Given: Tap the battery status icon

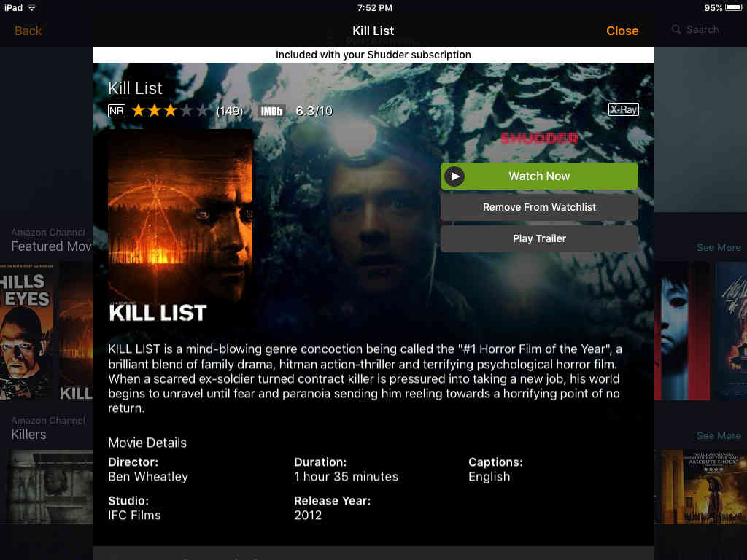Looking at the screenshot, I should tap(734, 7).
